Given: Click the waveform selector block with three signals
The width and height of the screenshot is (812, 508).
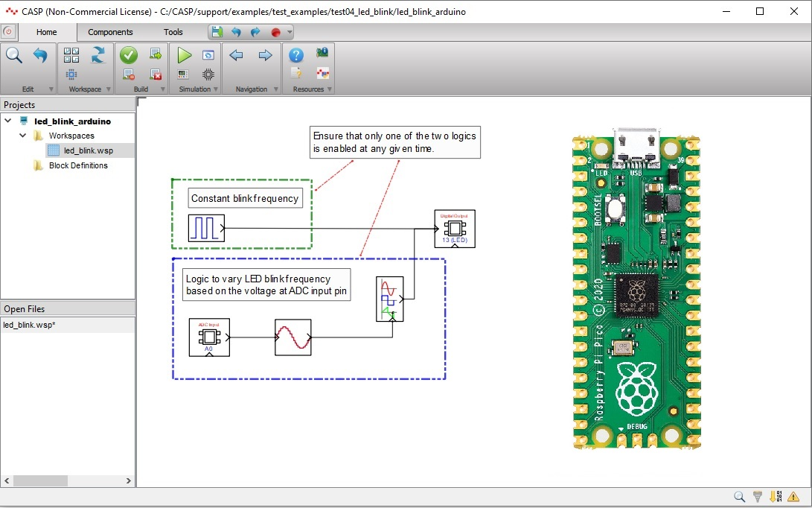Looking at the screenshot, I should 389,299.
